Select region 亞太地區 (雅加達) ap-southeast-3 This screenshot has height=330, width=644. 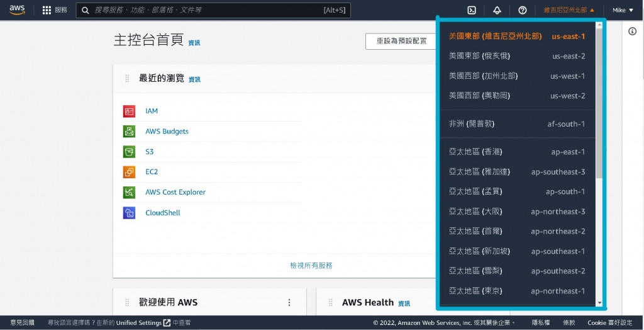pos(517,171)
